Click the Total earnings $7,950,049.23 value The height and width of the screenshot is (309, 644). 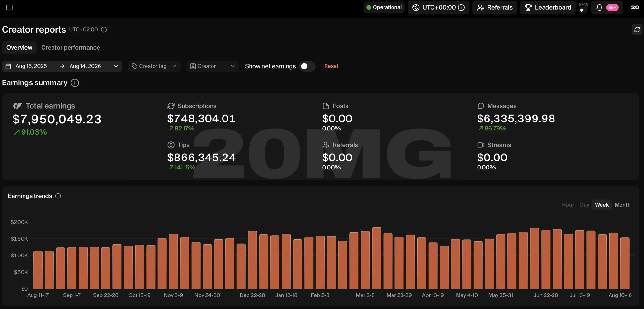57,120
